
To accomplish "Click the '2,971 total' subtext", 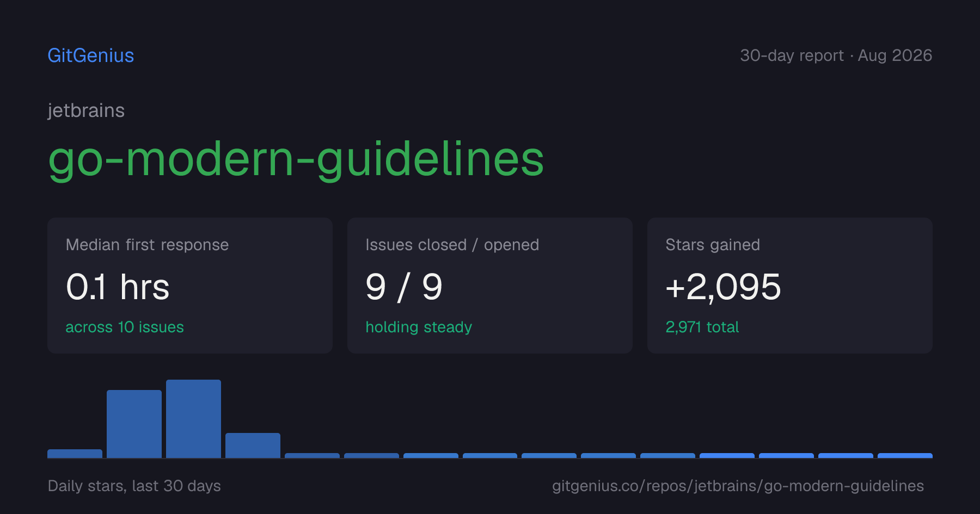I will pos(702,327).
